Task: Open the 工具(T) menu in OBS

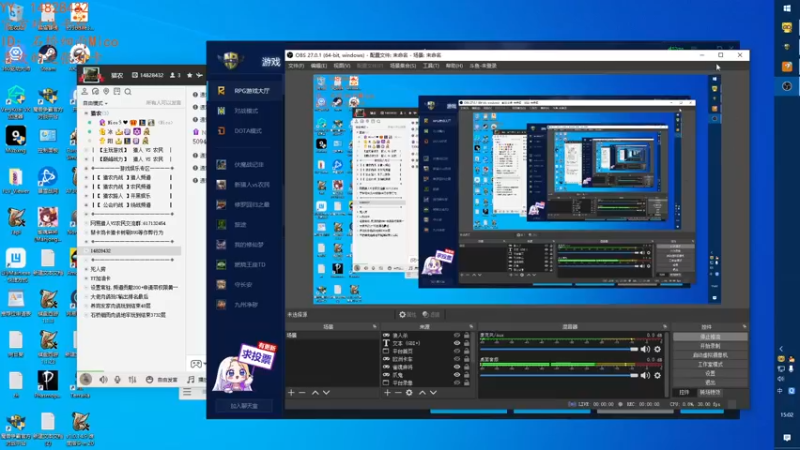Action: tap(431, 66)
